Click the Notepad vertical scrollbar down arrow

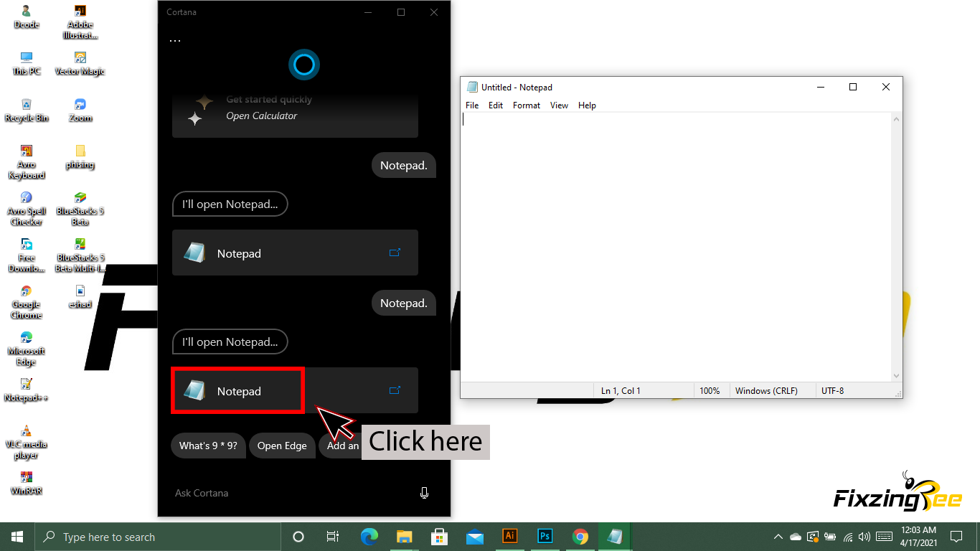click(x=896, y=376)
